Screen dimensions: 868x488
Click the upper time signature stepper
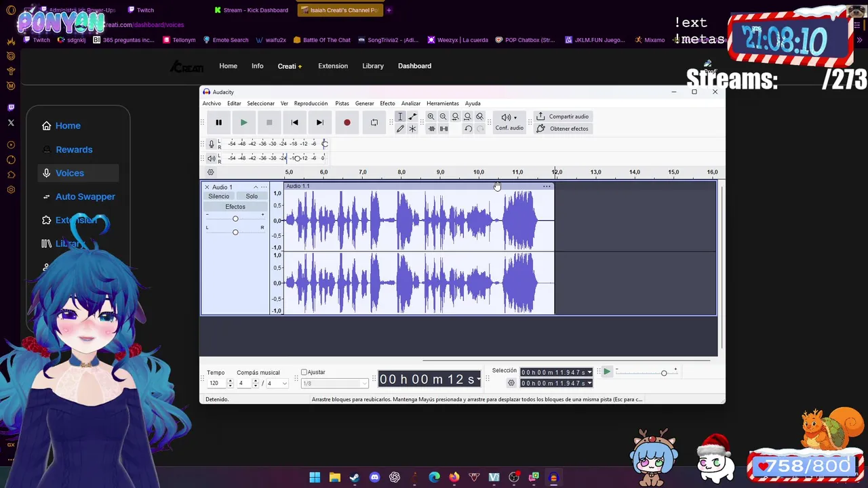coord(255,384)
